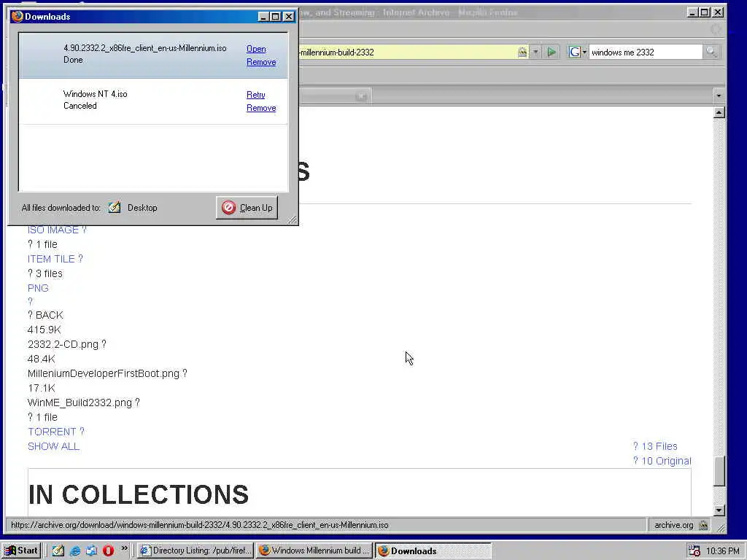Remove the Windows NT 4.iso entry
Viewport: 747px width, 560px height.
261,108
